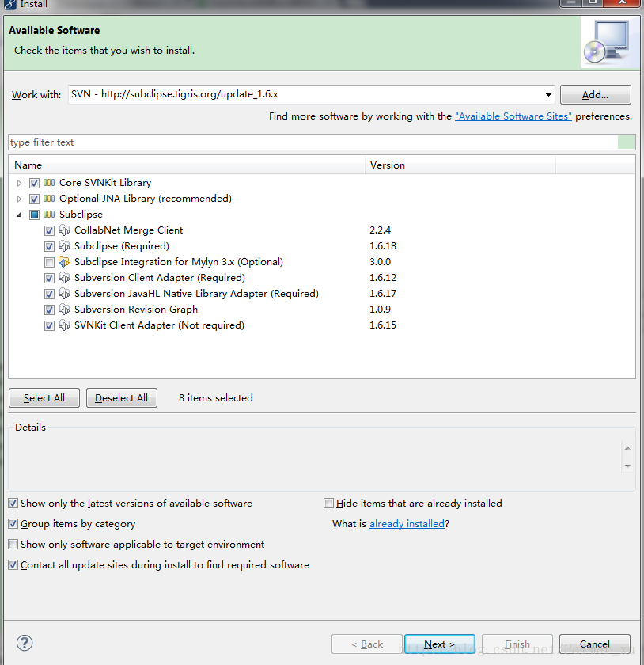Expand the Optional JNA Library tree node
This screenshot has width=644, height=665.
tap(19, 199)
